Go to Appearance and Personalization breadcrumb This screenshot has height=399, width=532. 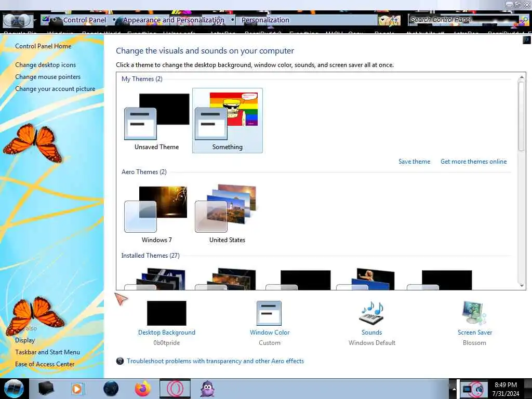tap(174, 20)
